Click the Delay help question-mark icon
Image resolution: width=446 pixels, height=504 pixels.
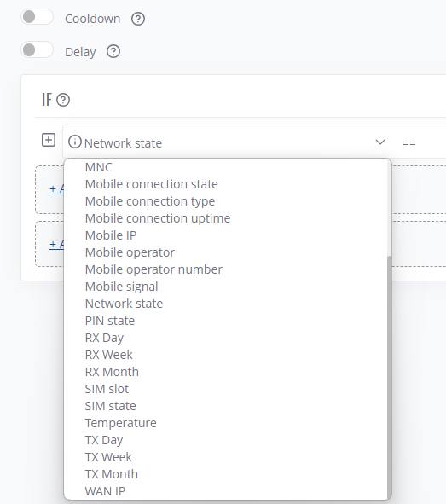[113, 51]
